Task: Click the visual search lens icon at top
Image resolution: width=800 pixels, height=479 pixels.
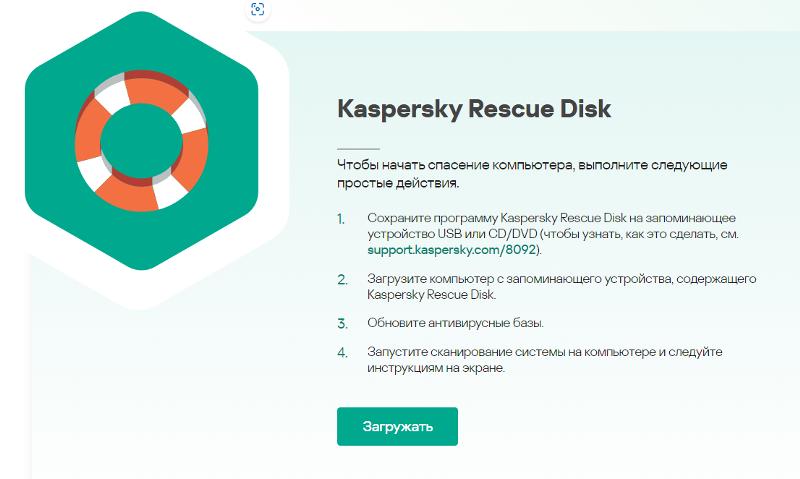Action: [x=258, y=9]
